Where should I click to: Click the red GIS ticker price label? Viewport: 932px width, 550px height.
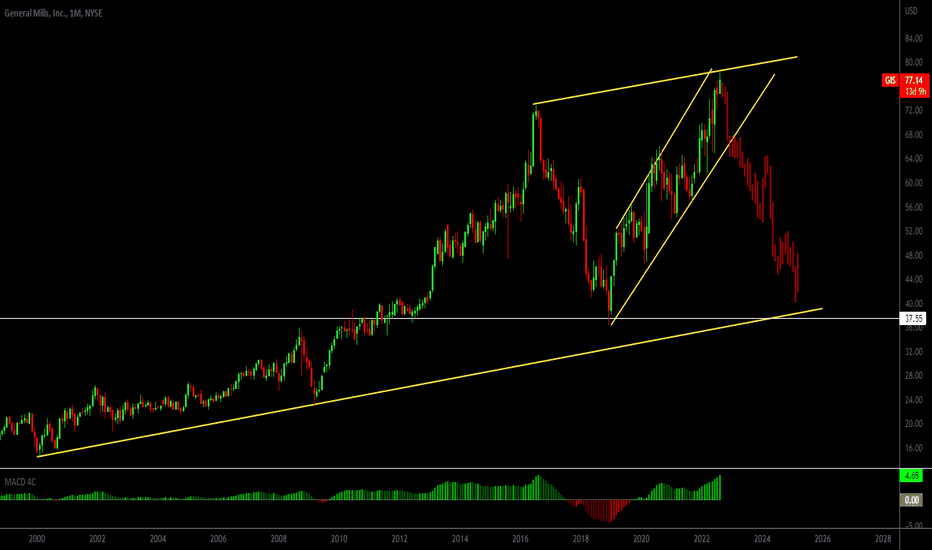(x=890, y=80)
